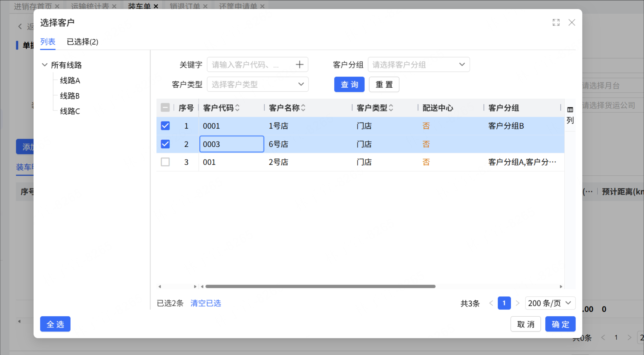Screen dimensions: 644x355
Task: Go to next page arrow in pagination
Action: point(517,303)
